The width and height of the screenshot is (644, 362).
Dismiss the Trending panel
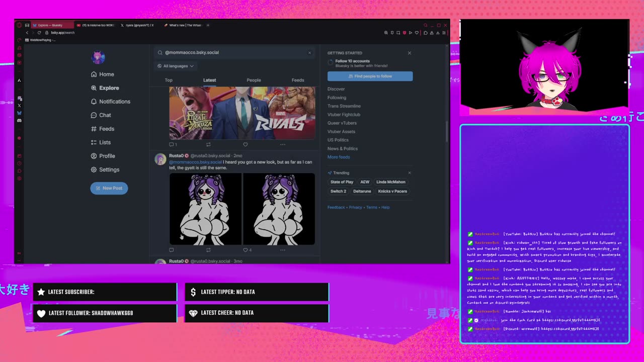(409, 173)
